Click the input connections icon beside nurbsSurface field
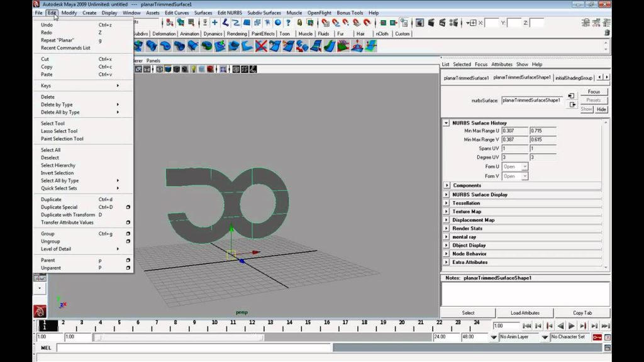644x362 pixels. point(571,96)
